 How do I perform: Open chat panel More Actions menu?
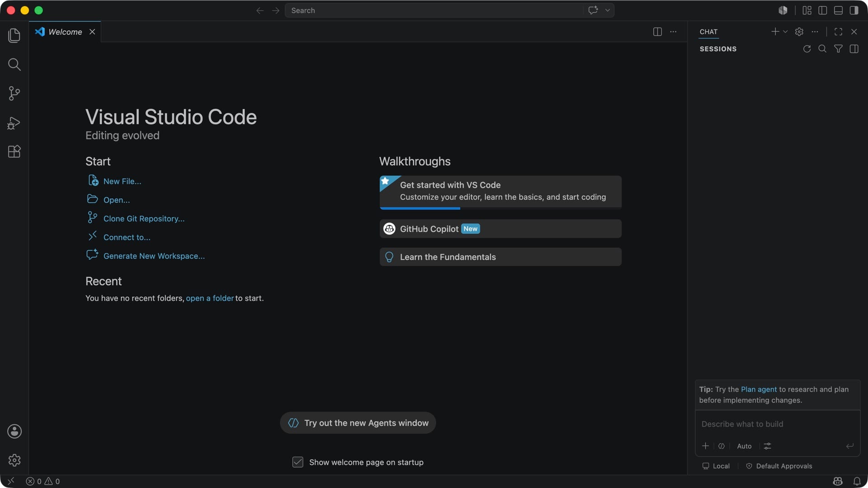(815, 32)
